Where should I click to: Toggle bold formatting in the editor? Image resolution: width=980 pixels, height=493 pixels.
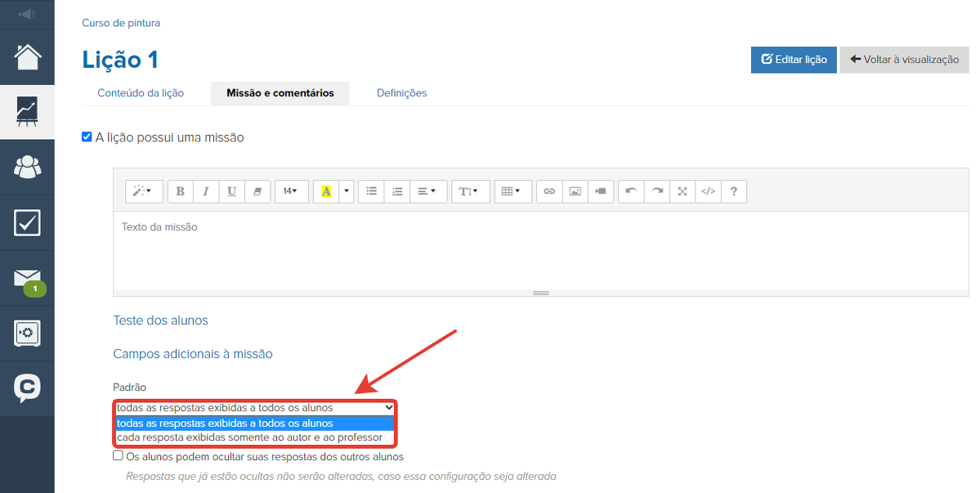click(180, 191)
